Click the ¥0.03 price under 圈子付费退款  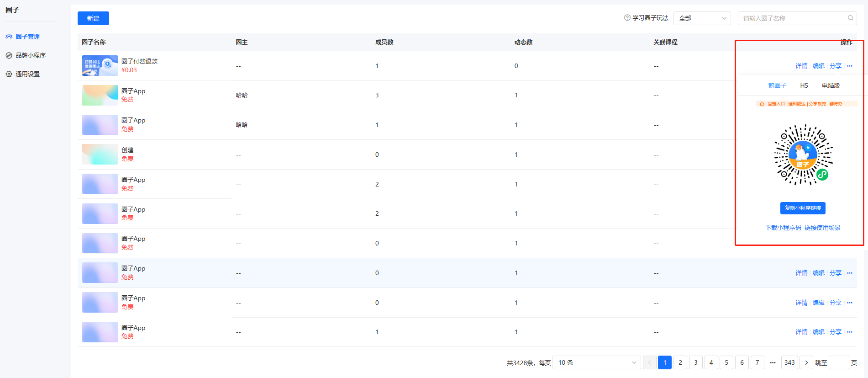coord(129,70)
